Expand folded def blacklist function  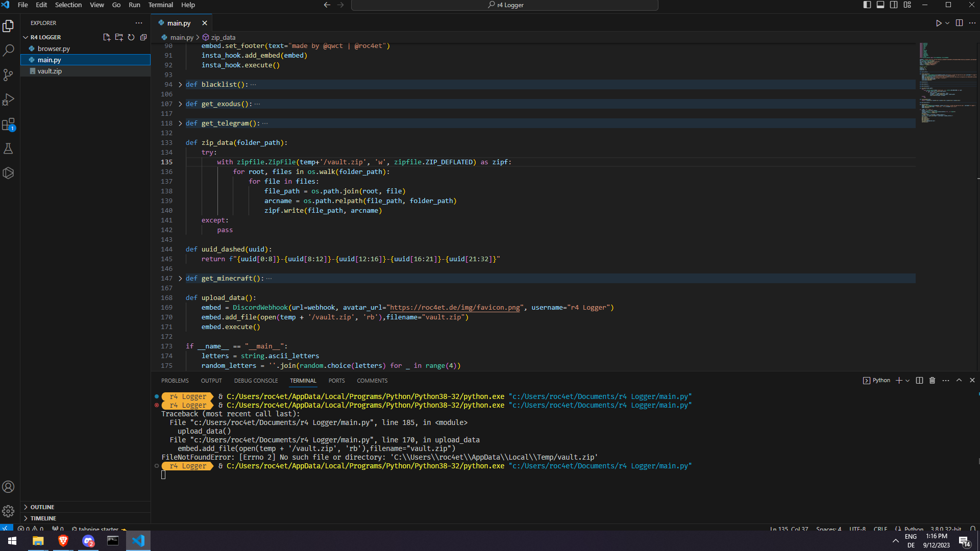click(x=180, y=85)
